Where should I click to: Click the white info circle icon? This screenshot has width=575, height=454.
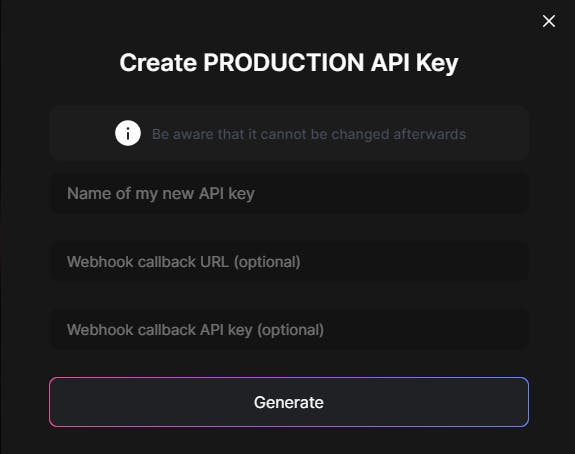click(x=128, y=133)
